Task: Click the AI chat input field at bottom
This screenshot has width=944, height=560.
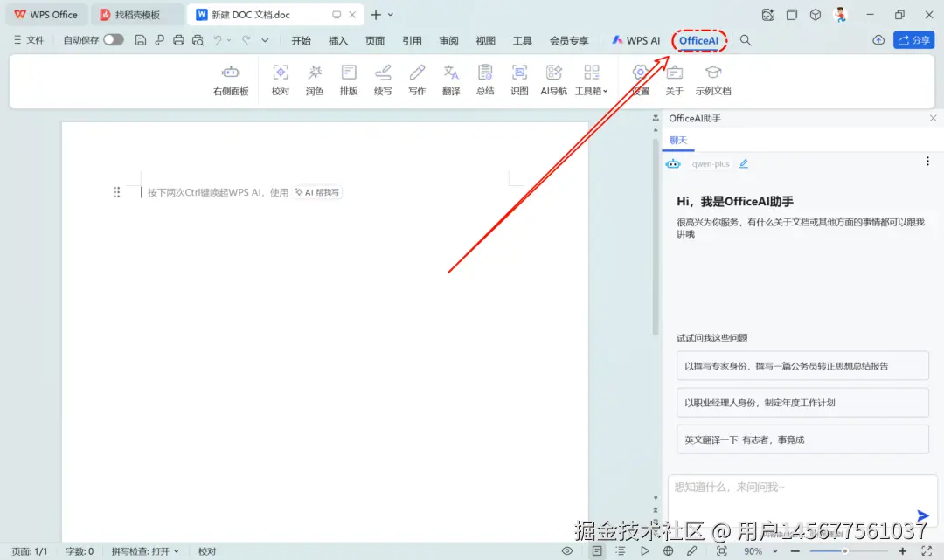Action: 795,495
